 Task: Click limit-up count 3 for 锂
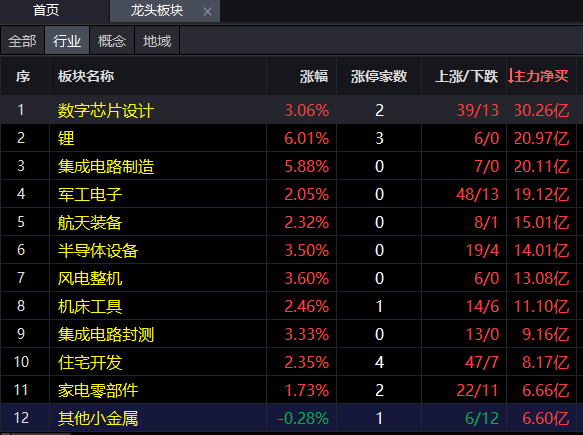(379, 138)
